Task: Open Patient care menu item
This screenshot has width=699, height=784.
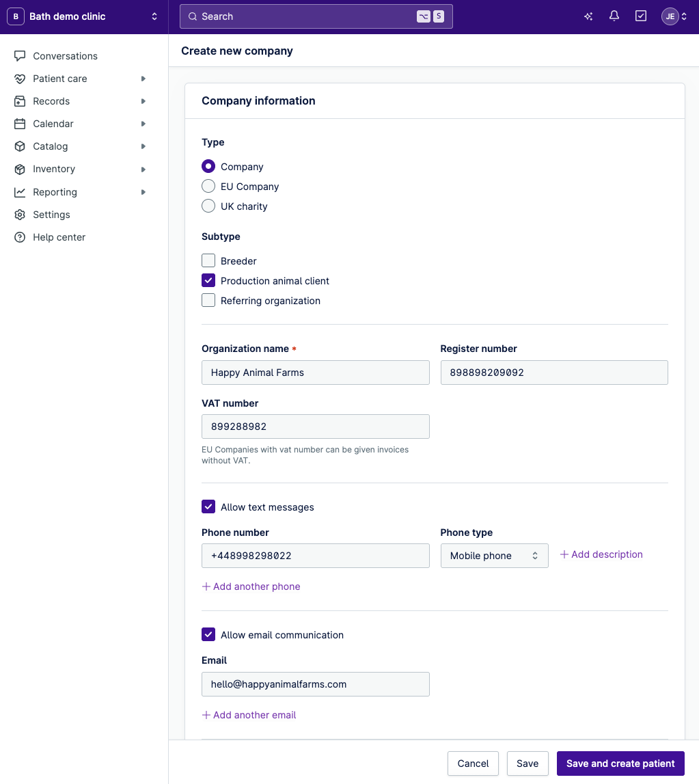Action: [60, 79]
